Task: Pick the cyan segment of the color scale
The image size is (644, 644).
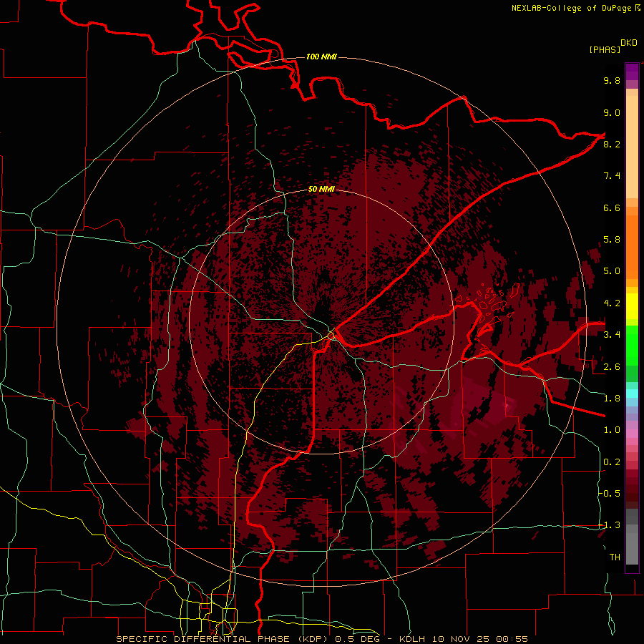Action: pos(632,393)
